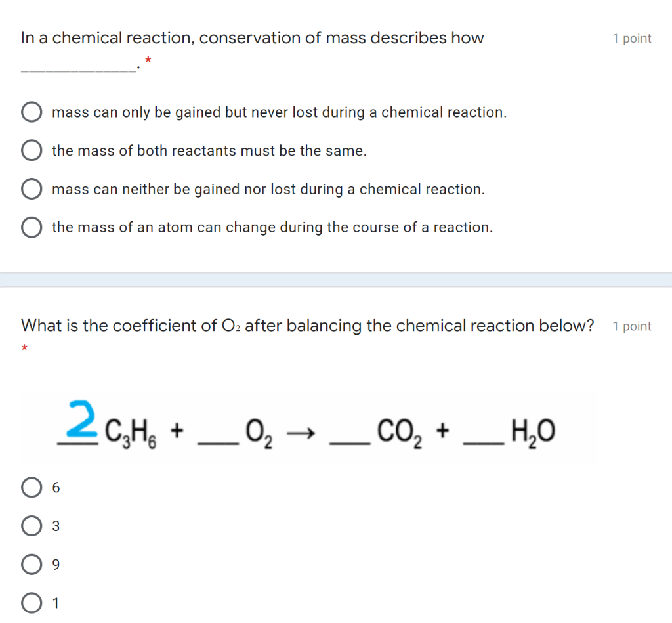Click the '1 point' label on the first question
This screenshot has width=672, height=623.
631,39
